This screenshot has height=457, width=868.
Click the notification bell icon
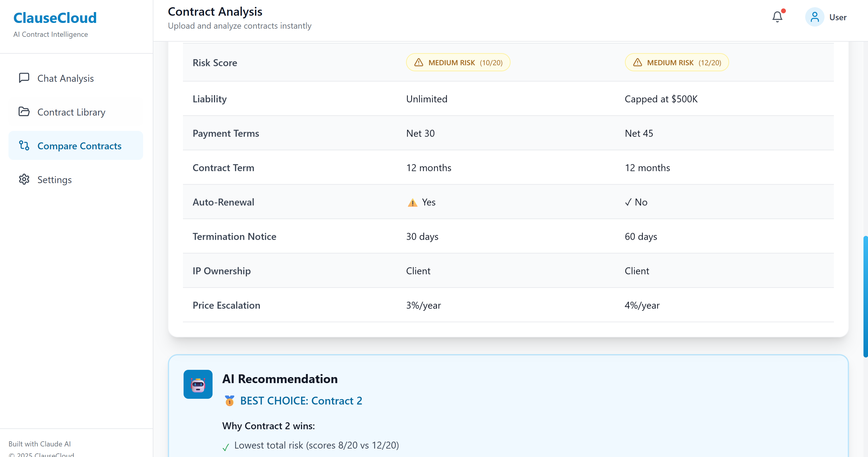tap(777, 17)
